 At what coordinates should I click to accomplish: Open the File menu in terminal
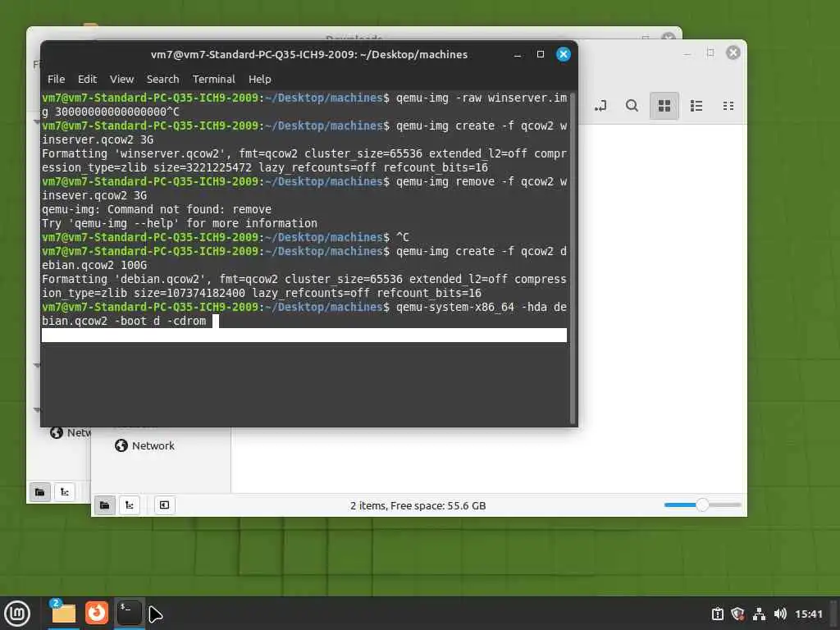pyautogui.click(x=56, y=80)
